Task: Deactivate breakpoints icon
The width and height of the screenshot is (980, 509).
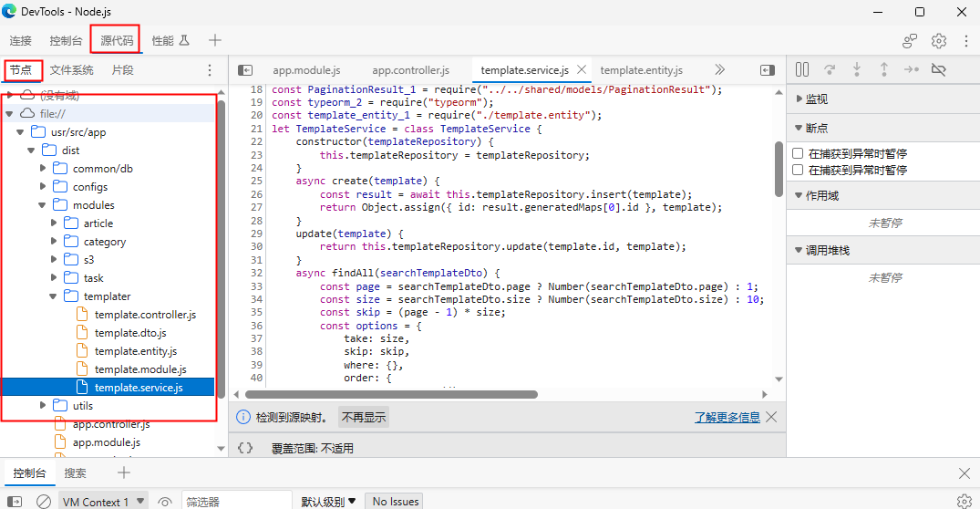Action: tap(938, 69)
